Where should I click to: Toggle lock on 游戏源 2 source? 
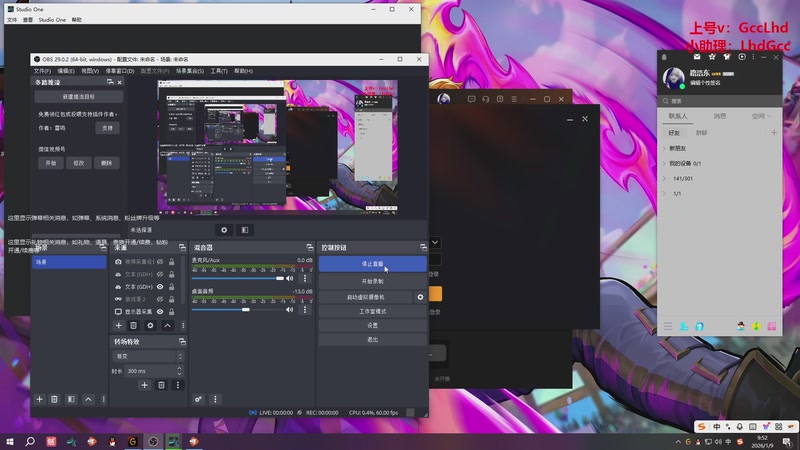(x=172, y=299)
